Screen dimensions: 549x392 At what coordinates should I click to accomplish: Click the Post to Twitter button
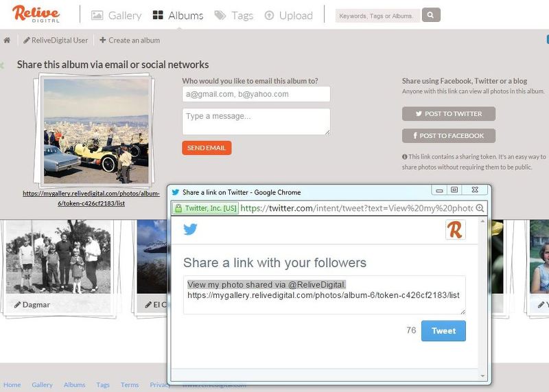coord(448,114)
